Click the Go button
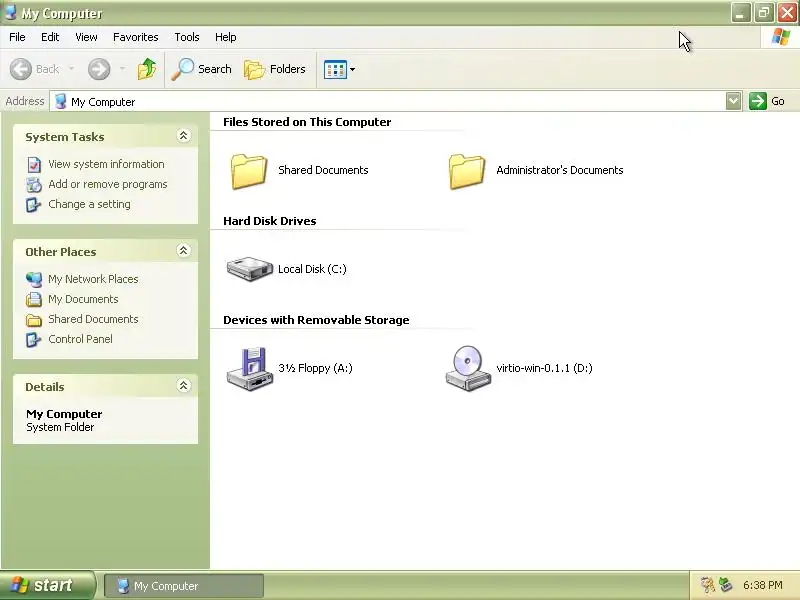The image size is (800, 600). pyautogui.click(x=767, y=101)
